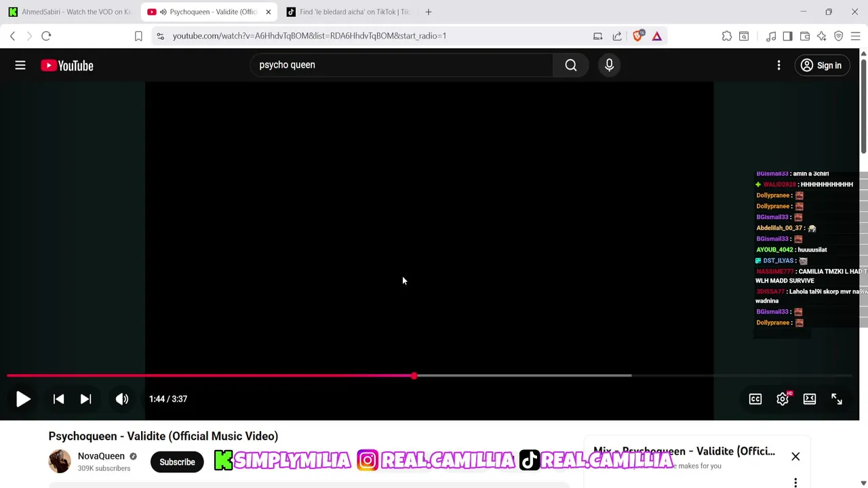Go to YouTube home via logo
Screen dimensions: 868x488
coord(67,66)
